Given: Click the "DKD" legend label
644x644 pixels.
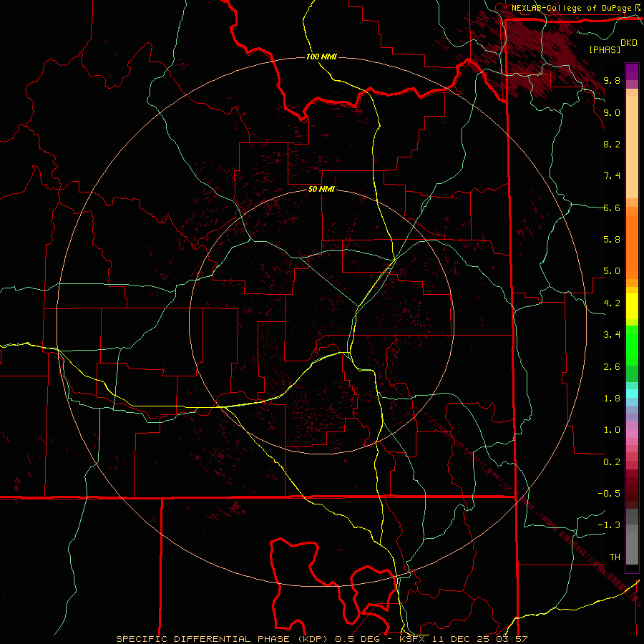Looking at the screenshot, I should 629,43.
